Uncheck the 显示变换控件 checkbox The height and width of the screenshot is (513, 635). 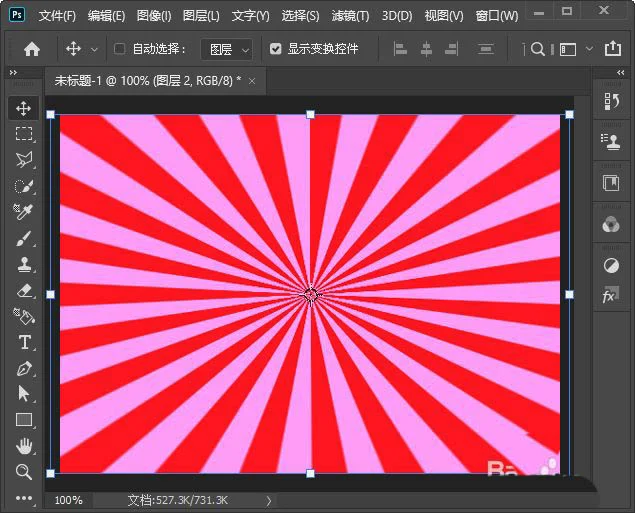(276, 49)
